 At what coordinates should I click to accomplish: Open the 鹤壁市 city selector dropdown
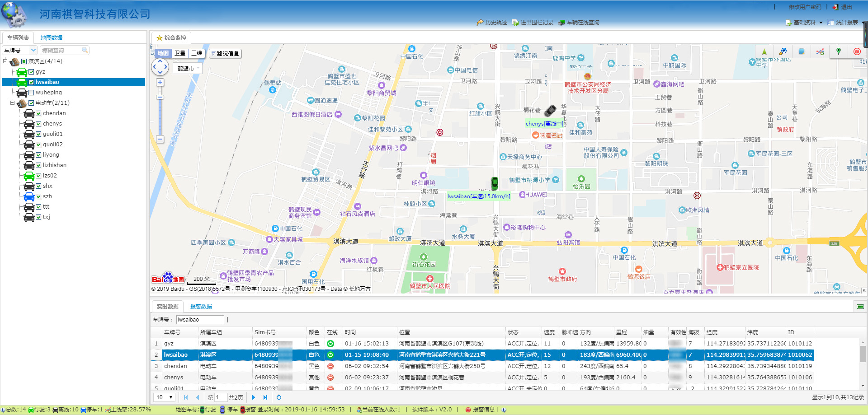188,68
